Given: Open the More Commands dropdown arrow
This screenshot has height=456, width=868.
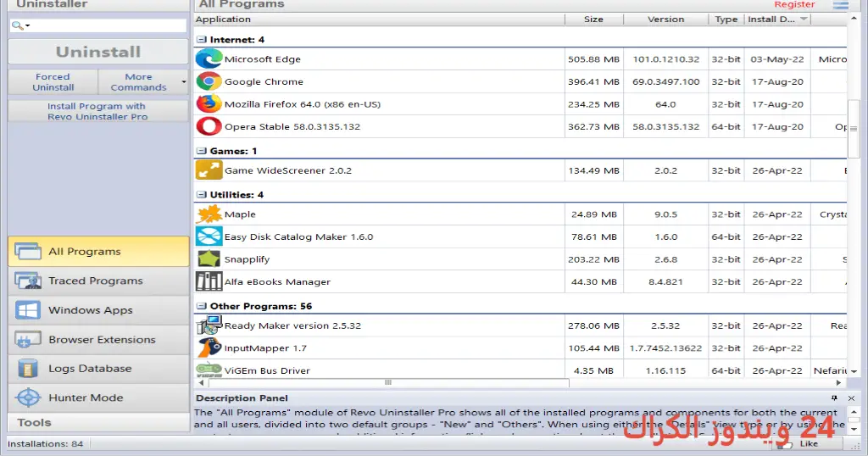Looking at the screenshot, I should pyautogui.click(x=184, y=82).
